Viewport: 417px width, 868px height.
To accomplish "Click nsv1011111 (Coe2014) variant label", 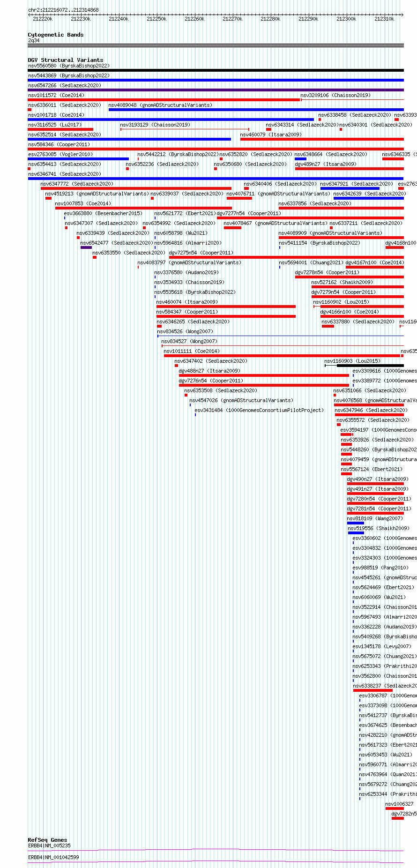I will point(192,351).
